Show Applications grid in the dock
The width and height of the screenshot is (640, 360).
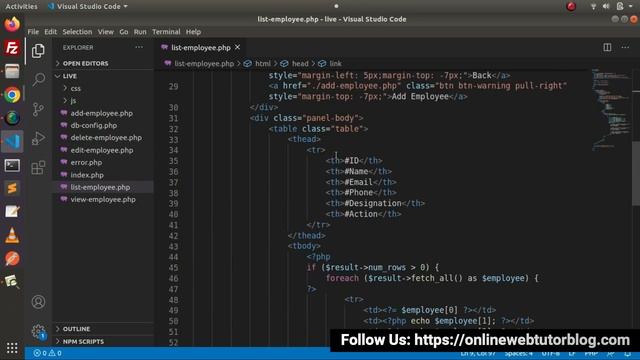[x=12, y=348]
